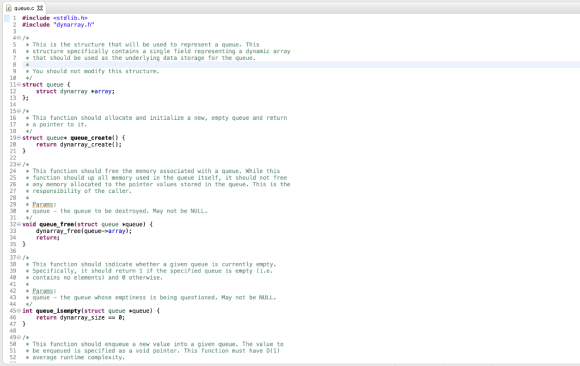Collapse the queue_isempty function at line 45

click(x=19, y=311)
